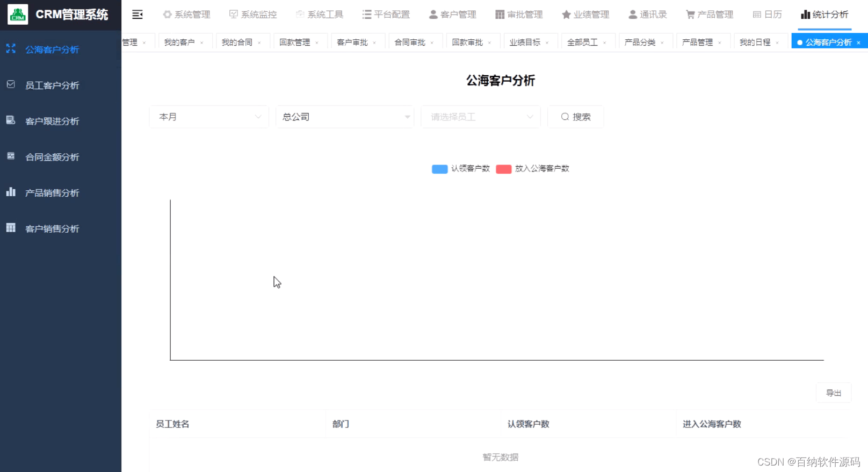Click the 客户销售分析 sidebar icon
Viewport: 868px width, 472px height.
[11, 227]
